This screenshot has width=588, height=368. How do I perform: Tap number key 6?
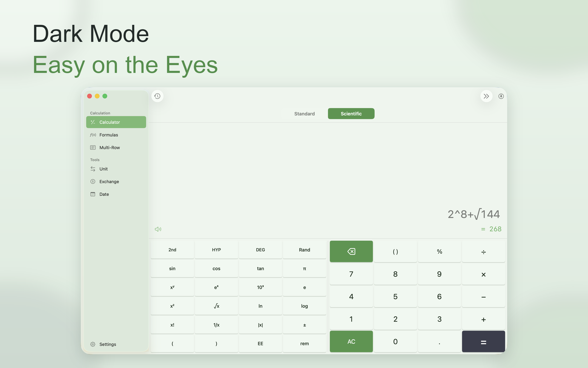click(x=439, y=296)
